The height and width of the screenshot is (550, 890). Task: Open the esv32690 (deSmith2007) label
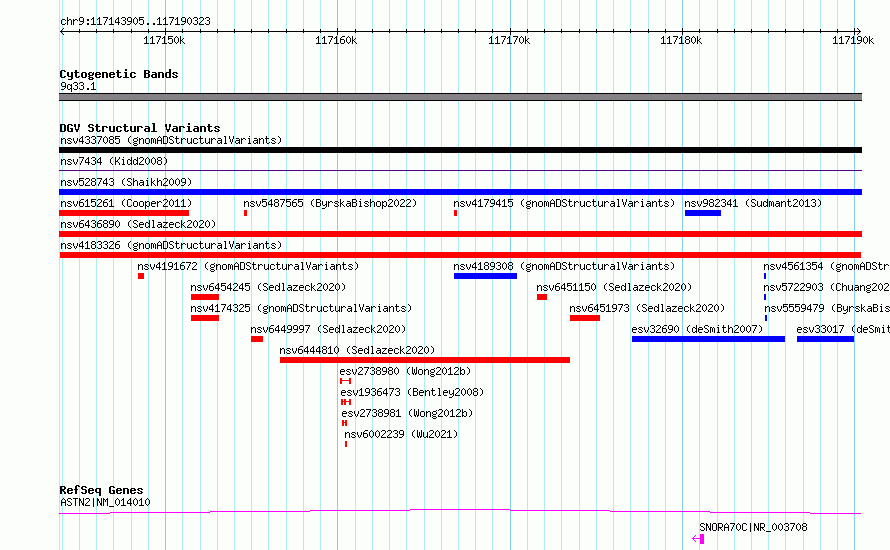coord(697,329)
